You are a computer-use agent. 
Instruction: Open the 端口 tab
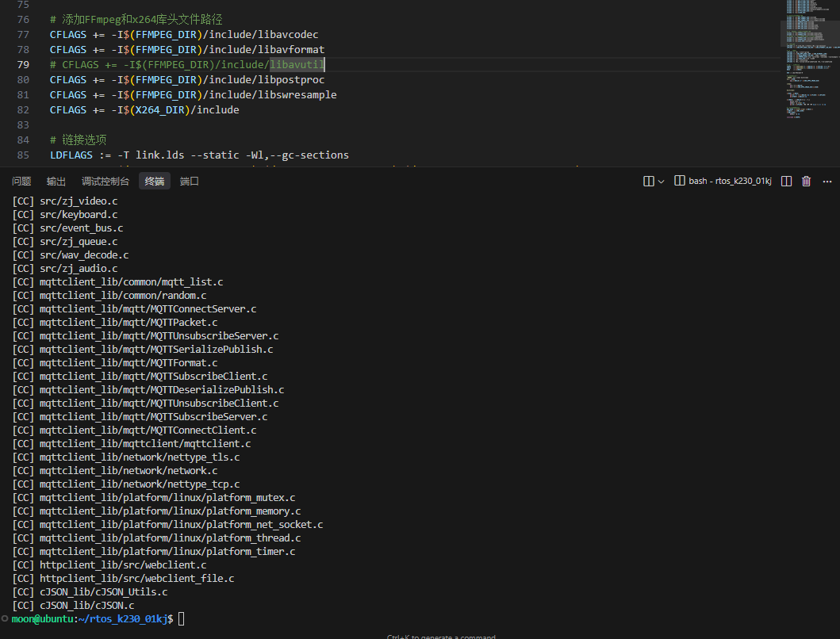tap(189, 181)
